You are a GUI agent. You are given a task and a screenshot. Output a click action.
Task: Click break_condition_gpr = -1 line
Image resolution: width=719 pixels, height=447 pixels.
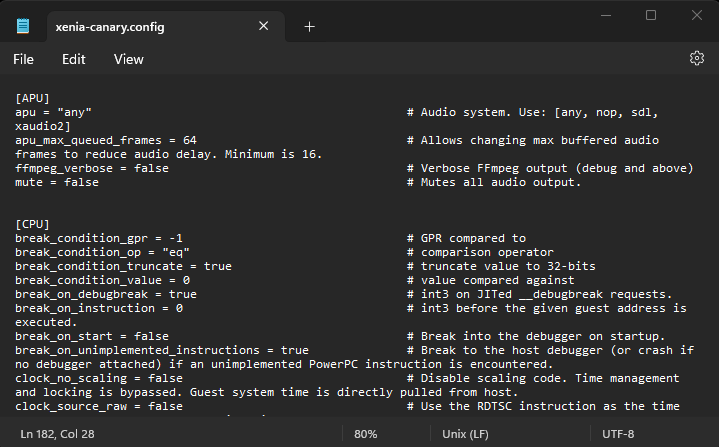point(99,238)
